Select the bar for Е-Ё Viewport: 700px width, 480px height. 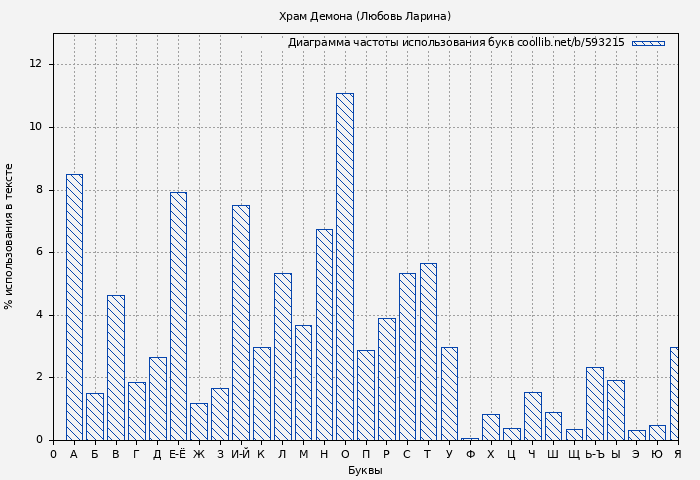178,316
